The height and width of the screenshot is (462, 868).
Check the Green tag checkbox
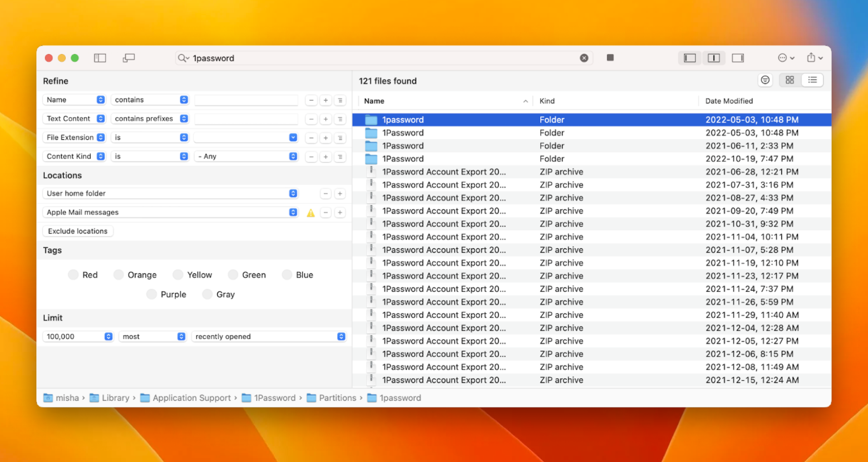[x=233, y=274]
